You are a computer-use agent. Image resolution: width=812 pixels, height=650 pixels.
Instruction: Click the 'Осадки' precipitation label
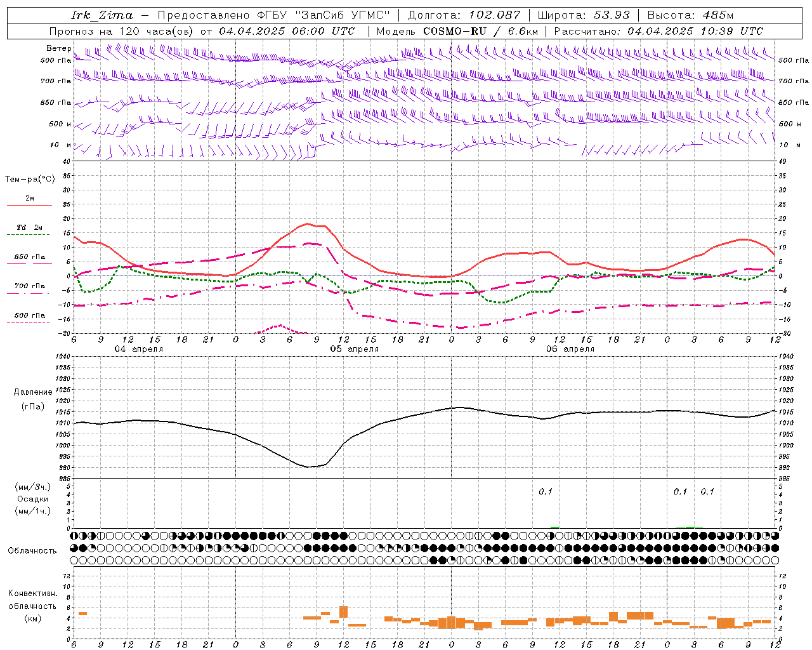point(33,499)
